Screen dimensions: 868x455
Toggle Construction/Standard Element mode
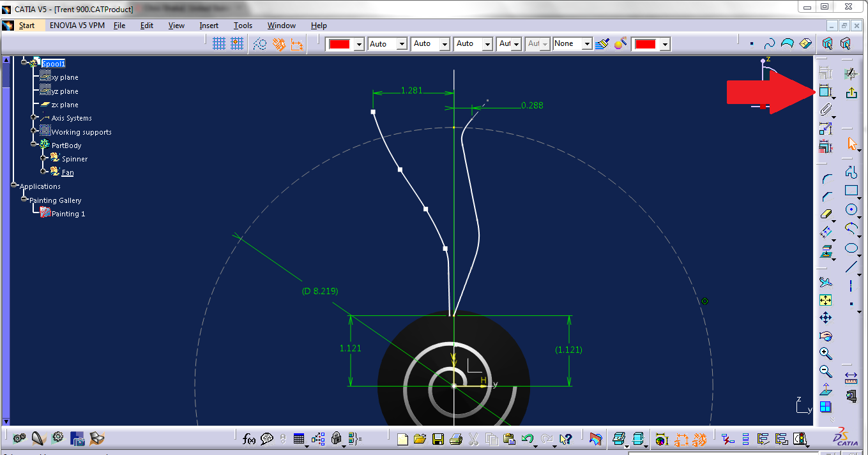259,43
